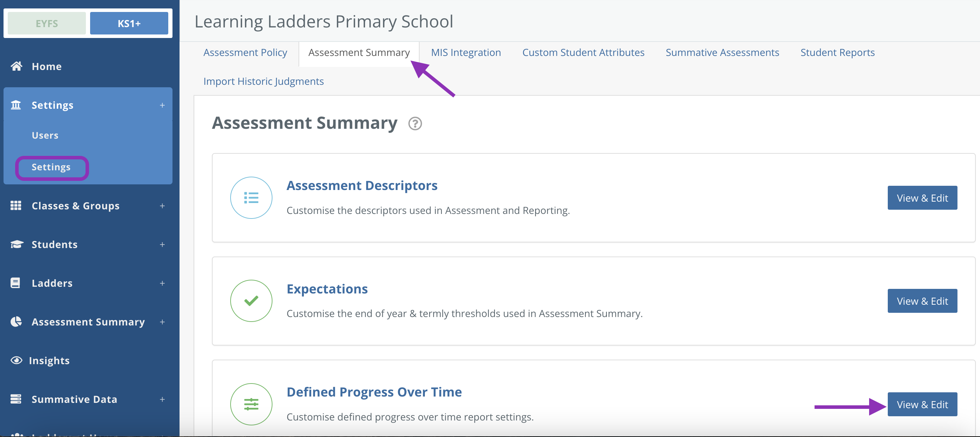Click the Insights eye icon
Viewport: 980px width, 437px height.
[16, 360]
